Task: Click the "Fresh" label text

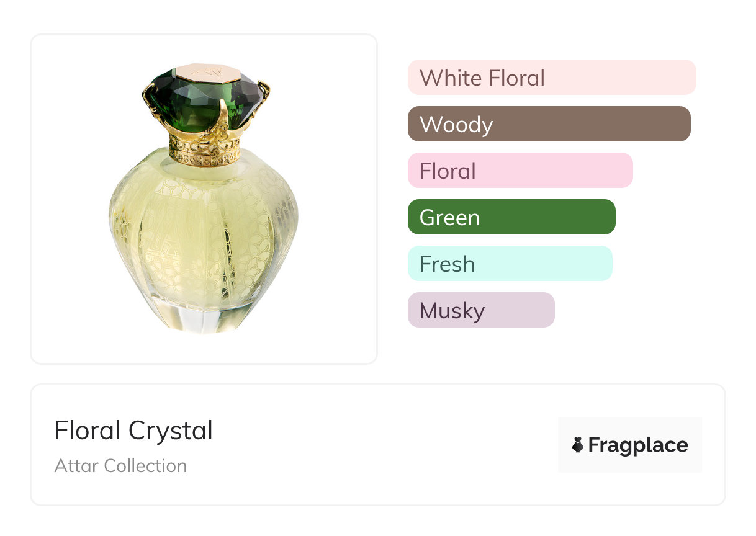Action: (447, 264)
